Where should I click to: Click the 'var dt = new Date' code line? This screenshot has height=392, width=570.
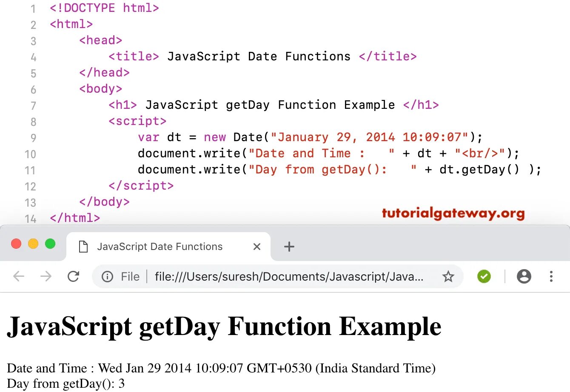(310, 137)
